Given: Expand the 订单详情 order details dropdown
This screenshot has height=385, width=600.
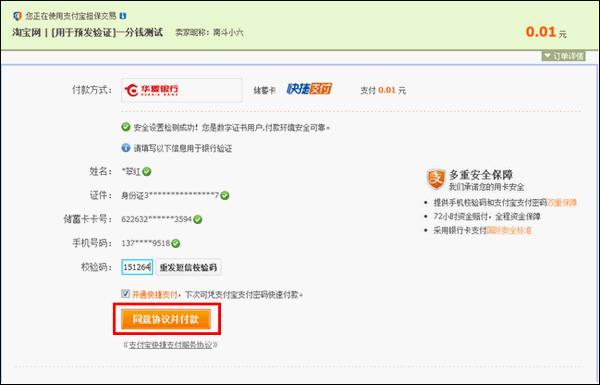Looking at the screenshot, I should click(564, 56).
